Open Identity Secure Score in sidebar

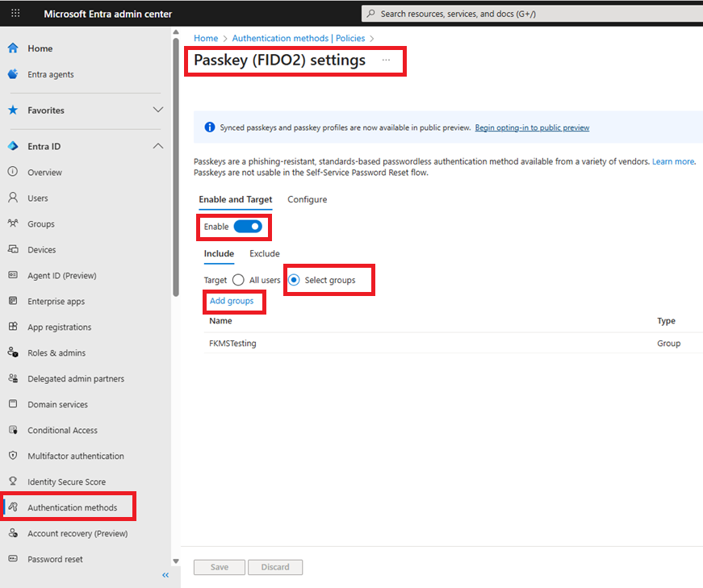(x=66, y=482)
